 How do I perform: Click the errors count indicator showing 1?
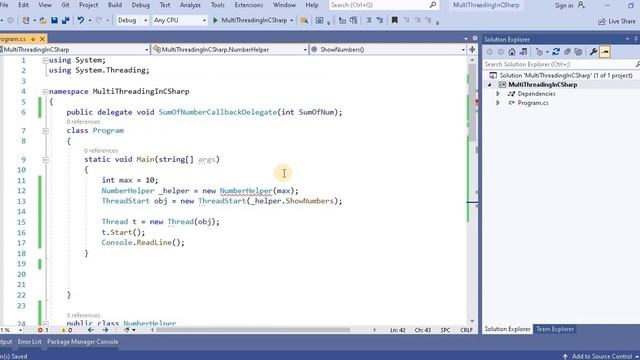click(43, 330)
